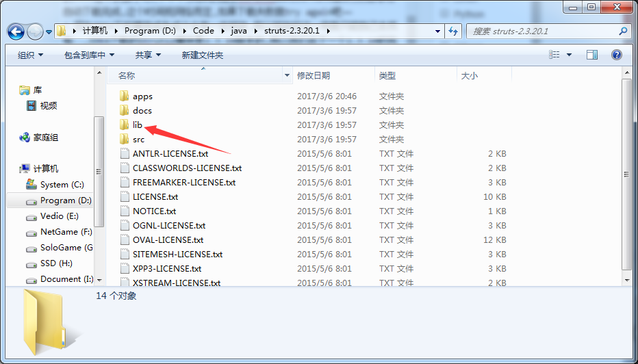Image resolution: width=638 pixels, height=364 pixels.
Task: Select the LICENSE.txt file icon
Action: pyautogui.click(x=124, y=197)
